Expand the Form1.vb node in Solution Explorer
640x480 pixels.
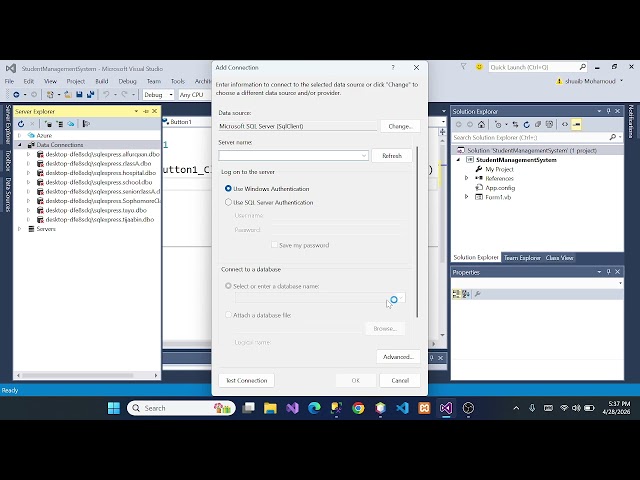(467, 197)
